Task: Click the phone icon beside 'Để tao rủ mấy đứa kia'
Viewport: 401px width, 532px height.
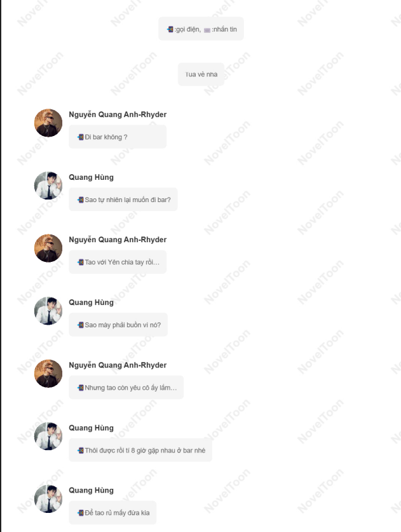Action: point(81,513)
